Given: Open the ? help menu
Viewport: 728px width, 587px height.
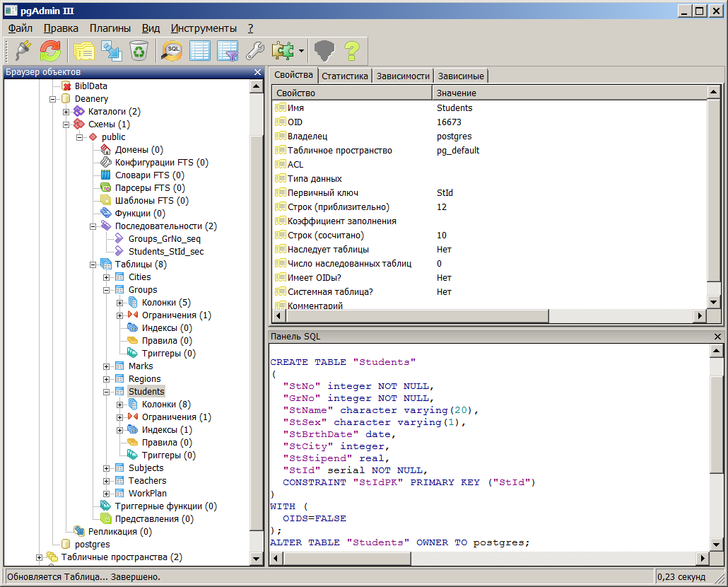Looking at the screenshot, I should tap(251, 28).
